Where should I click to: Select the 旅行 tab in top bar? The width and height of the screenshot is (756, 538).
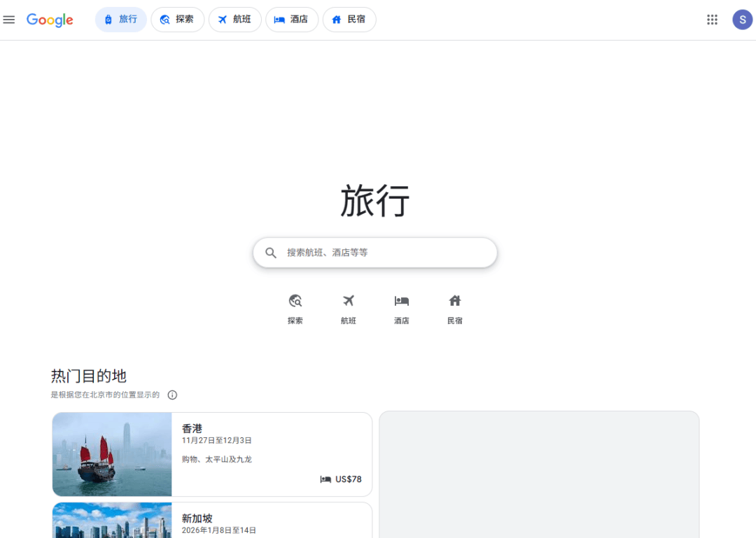coord(120,20)
